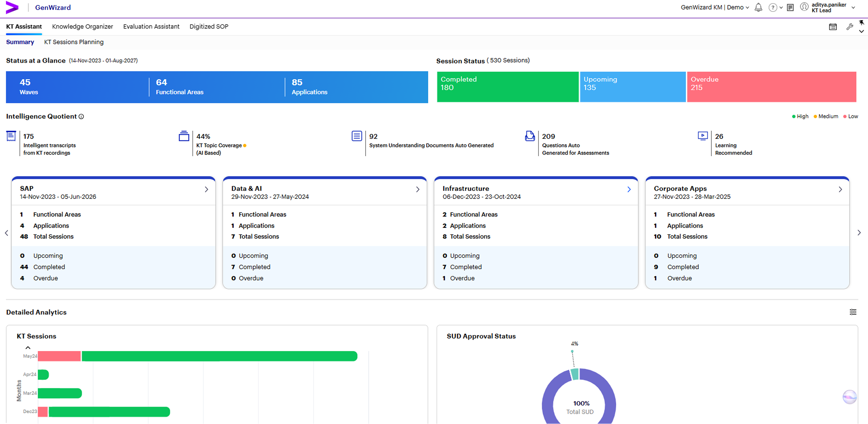Open the notifications bell
868x424 pixels.
(758, 7)
